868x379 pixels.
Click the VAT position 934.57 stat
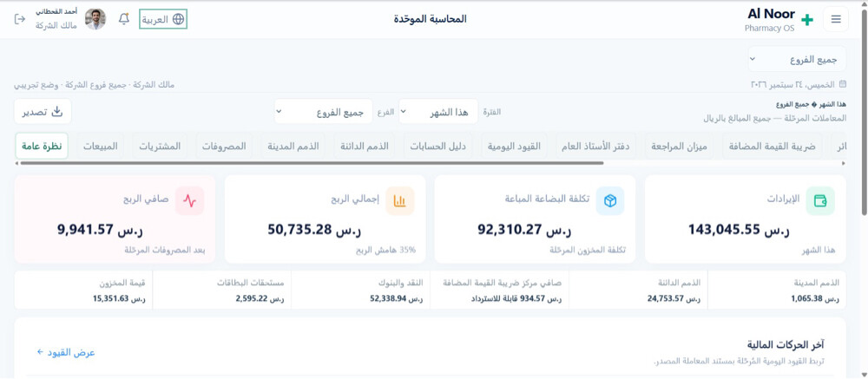tap(499, 291)
